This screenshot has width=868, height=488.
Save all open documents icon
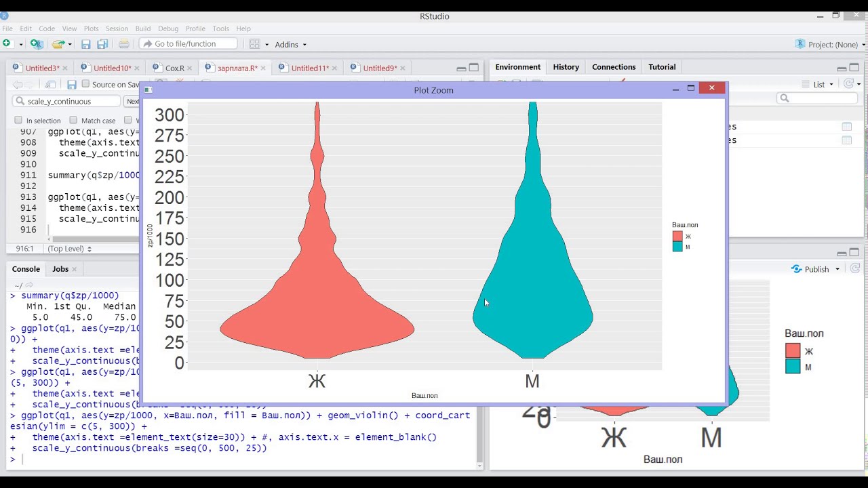tap(102, 44)
